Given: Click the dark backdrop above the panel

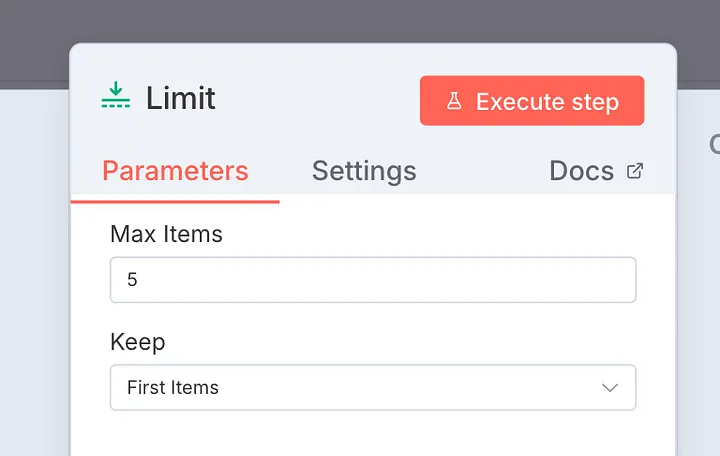Looking at the screenshot, I should (x=360, y=20).
